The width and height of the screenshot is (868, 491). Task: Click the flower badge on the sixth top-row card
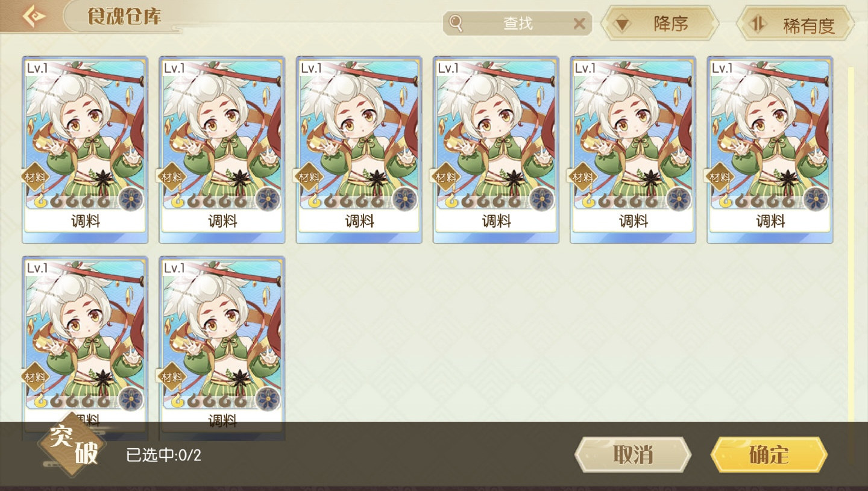(815, 198)
